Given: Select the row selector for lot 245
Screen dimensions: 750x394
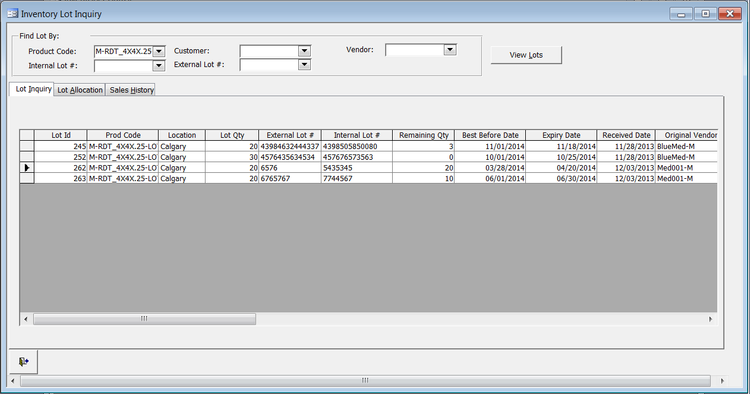Looking at the screenshot, I should 27,146.
